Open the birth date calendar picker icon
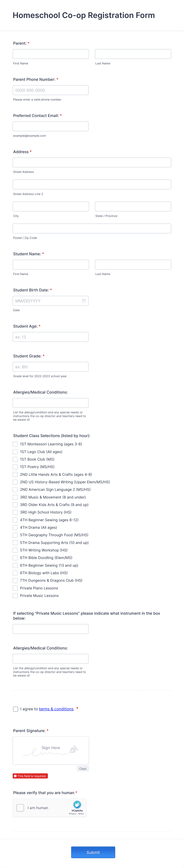This screenshot has width=184, height=868. click(x=84, y=301)
